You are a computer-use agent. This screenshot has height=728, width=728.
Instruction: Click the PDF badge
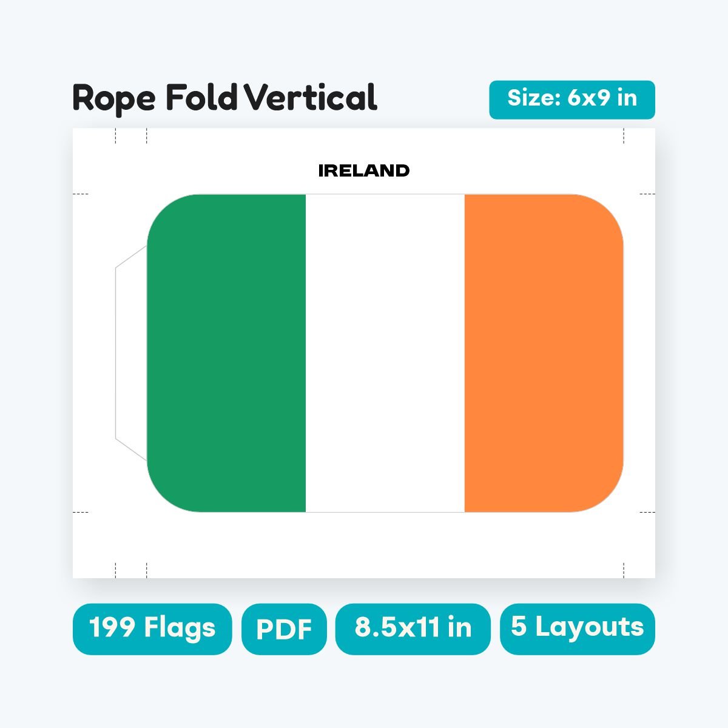(x=284, y=629)
